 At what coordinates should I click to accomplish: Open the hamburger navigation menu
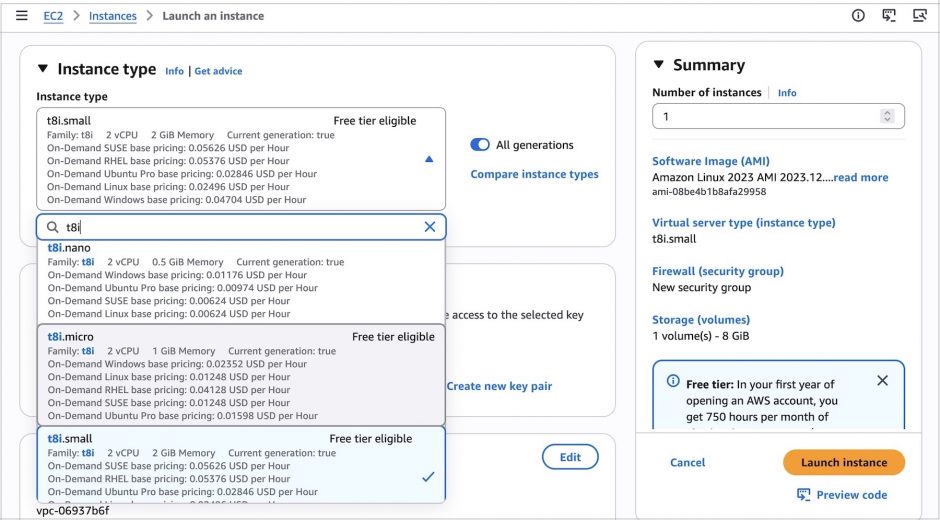(x=22, y=16)
